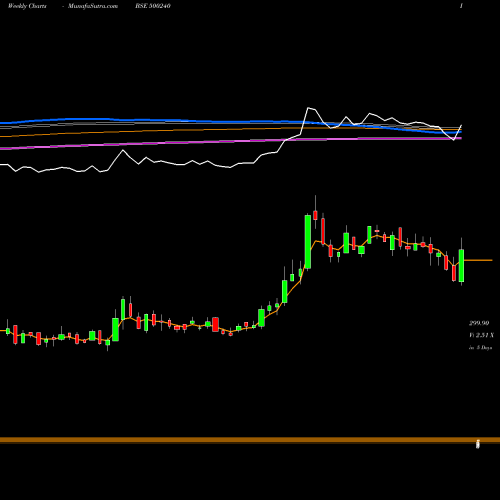
Task: Select the latest green candlestick at the chart's right end
Action: pyautogui.click(x=461, y=266)
